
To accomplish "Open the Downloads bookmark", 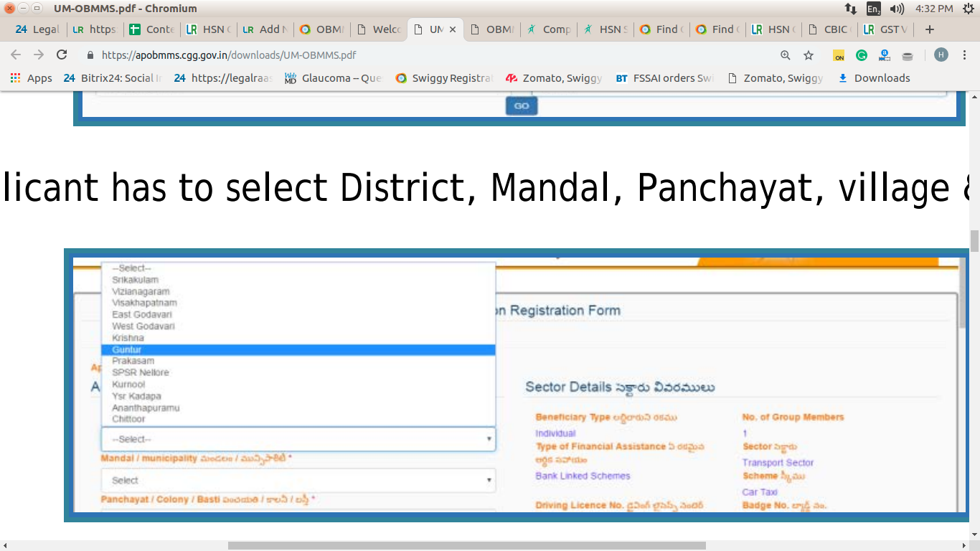I will click(x=874, y=78).
